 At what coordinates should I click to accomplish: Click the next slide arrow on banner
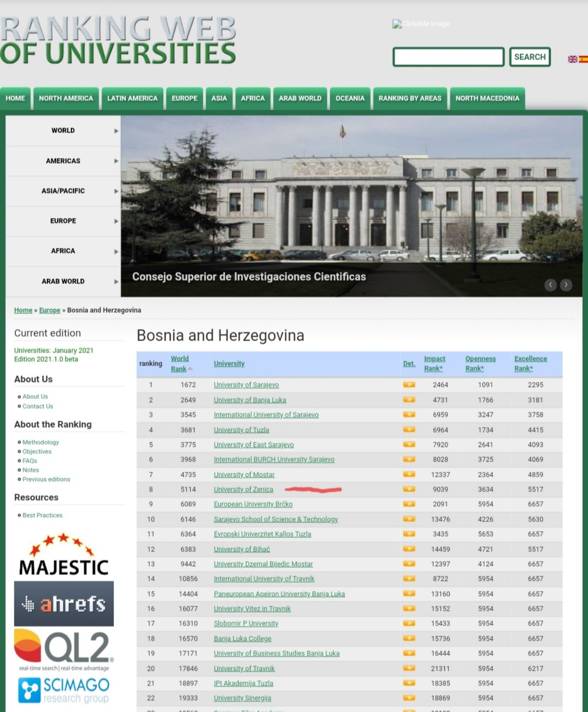[566, 285]
